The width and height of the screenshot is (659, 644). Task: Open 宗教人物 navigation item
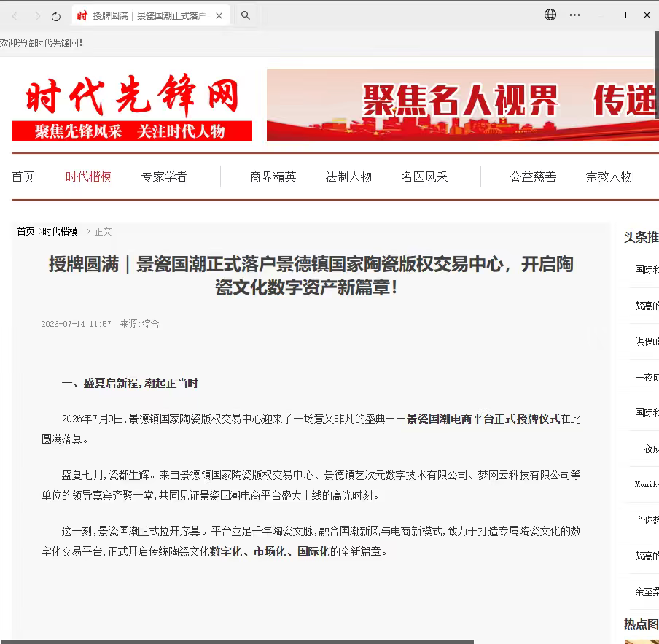point(609,176)
